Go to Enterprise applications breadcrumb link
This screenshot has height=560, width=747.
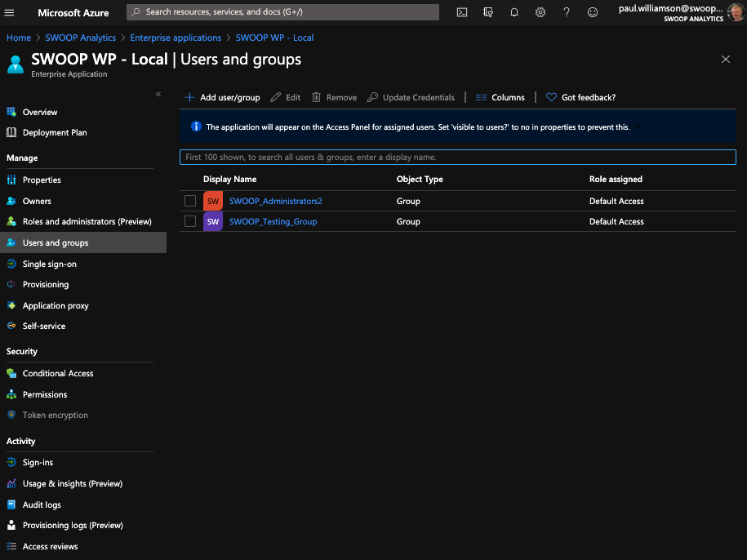[176, 38]
